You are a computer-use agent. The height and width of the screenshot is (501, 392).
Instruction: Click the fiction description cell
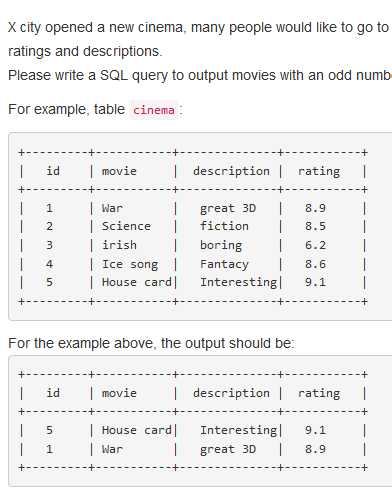coord(224,226)
